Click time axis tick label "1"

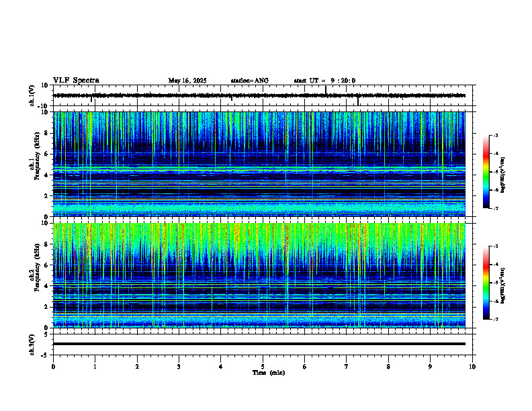coord(95,367)
